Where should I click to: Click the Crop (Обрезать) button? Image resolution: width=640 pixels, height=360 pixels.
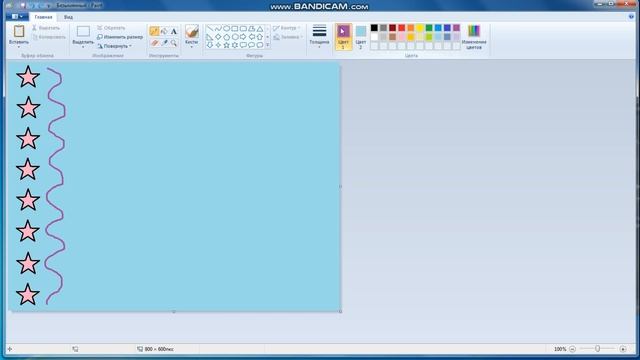[111, 28]
